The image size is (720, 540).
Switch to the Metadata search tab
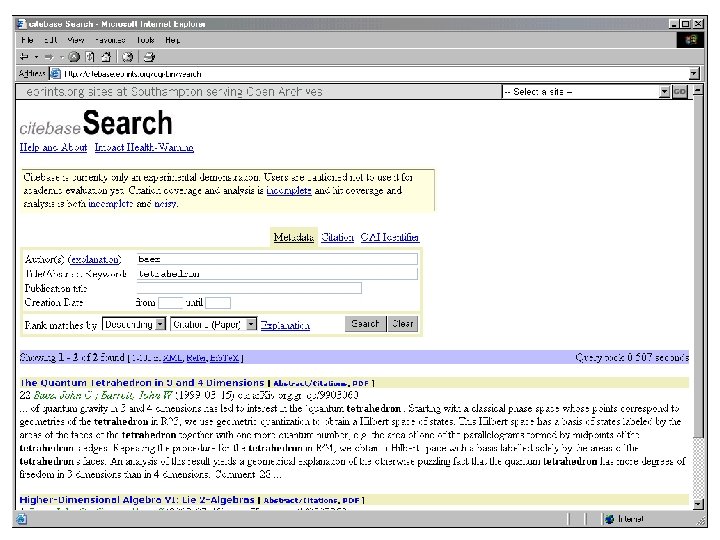[x=294, y=237]
